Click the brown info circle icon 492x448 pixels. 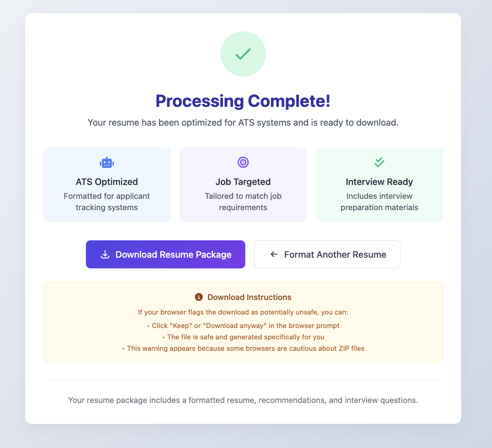(x=199, y=297)
